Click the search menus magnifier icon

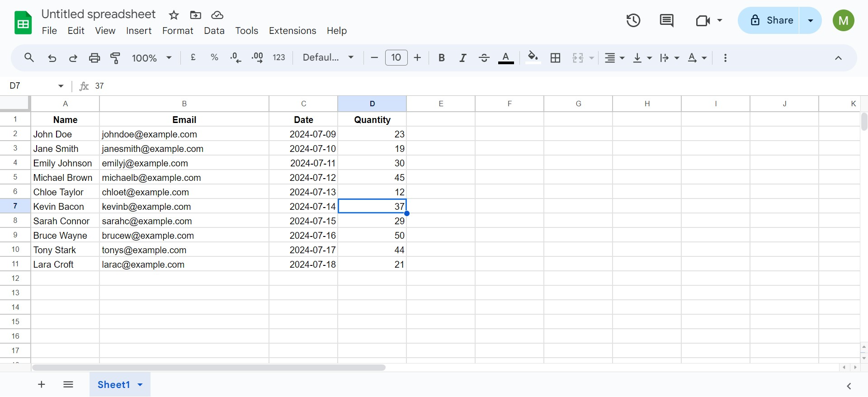[x=29, y=58]
